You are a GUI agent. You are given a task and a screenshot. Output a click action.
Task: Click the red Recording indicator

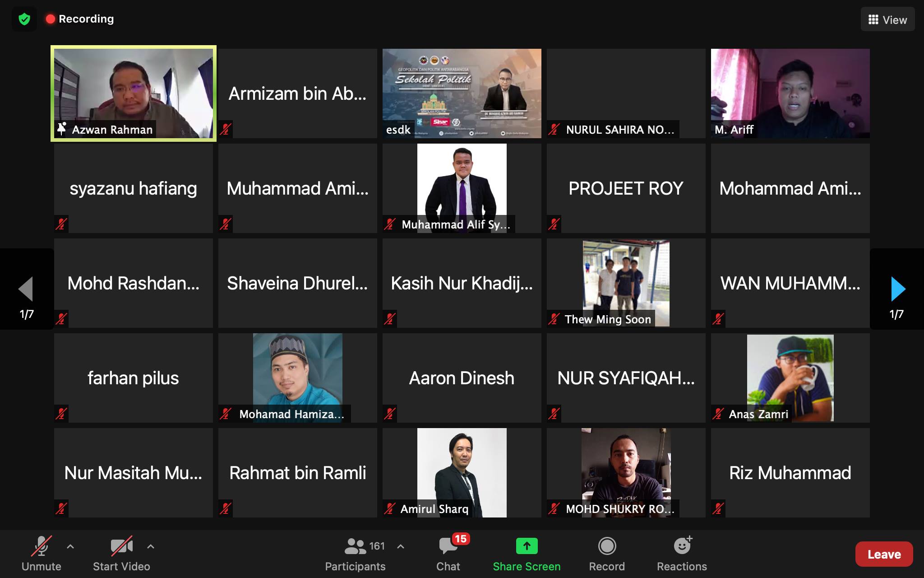80,19
